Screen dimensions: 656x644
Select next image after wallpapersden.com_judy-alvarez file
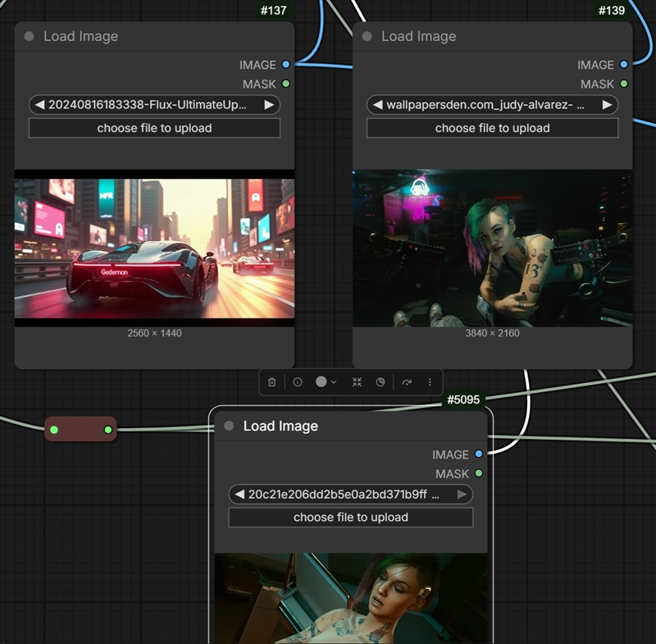(607, 105)
